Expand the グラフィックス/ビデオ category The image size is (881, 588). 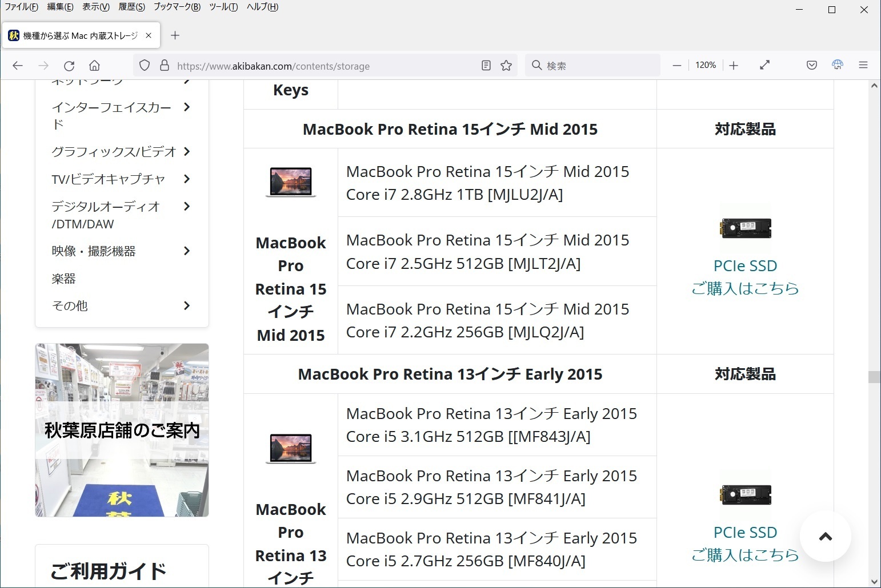point(186,152)
